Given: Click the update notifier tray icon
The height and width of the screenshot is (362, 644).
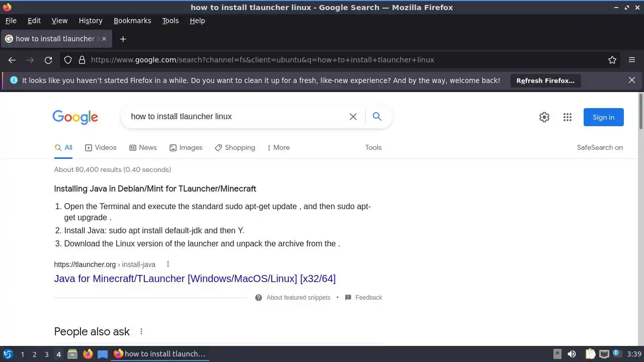Looking at the screenshot, I should coord(617,354).
